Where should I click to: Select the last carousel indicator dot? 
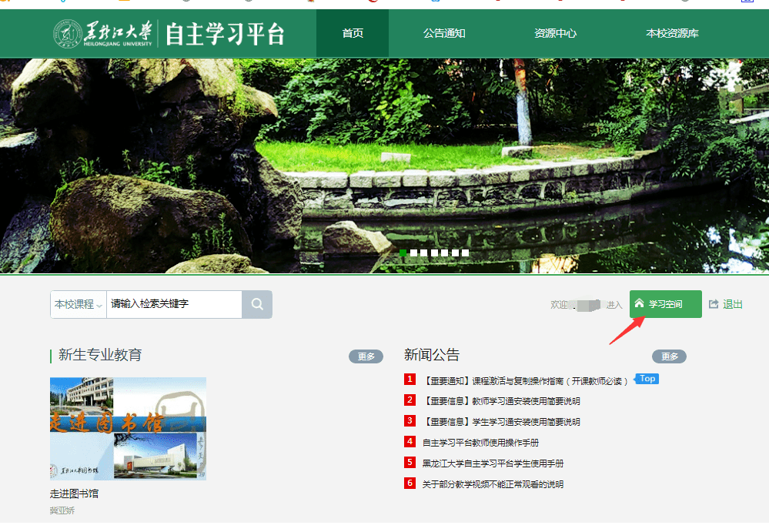coord(464,252)
